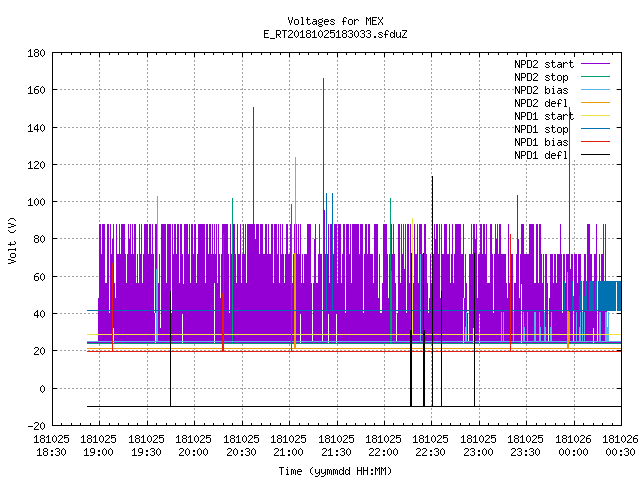Click the purple NPD2 start legend line

(x=595, y=64)
